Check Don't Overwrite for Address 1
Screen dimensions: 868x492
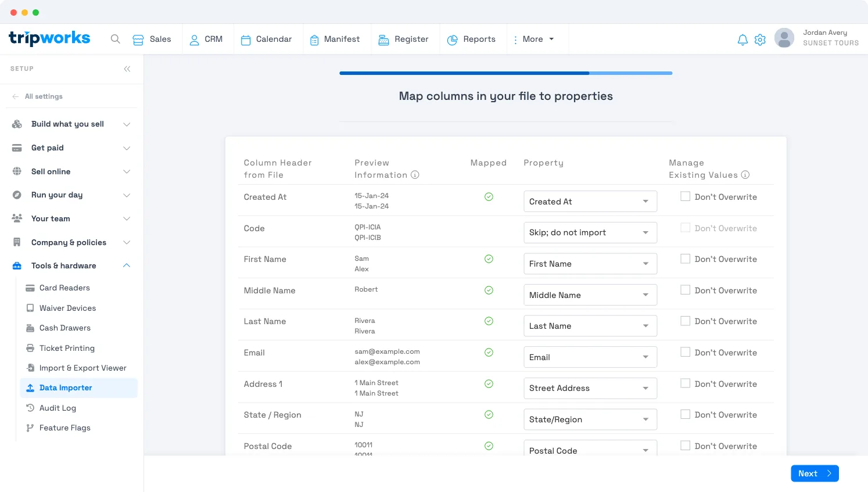point(686,383)
